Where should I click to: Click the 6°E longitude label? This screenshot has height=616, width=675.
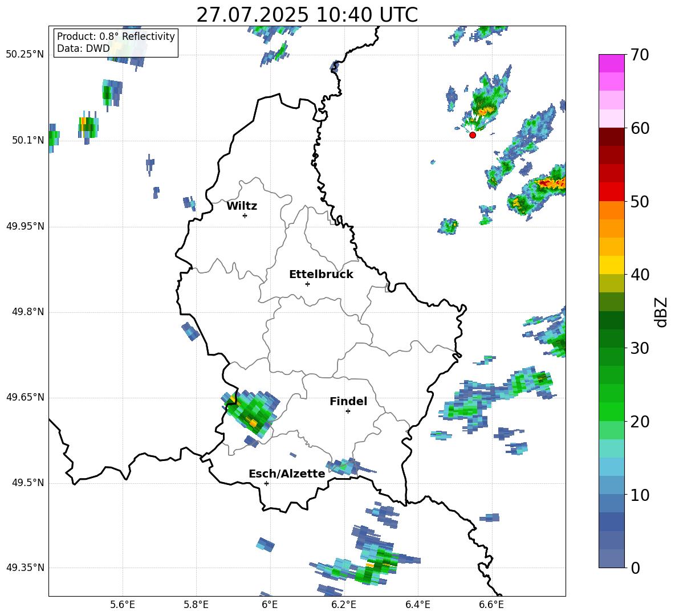(x=270, y=605)
